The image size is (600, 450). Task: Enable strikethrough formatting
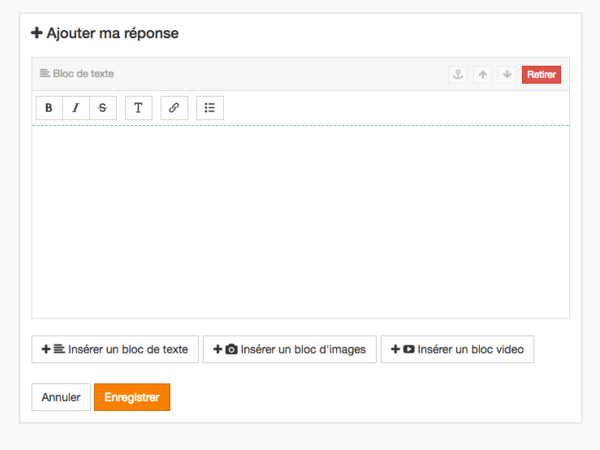click(x=102, y=108)
